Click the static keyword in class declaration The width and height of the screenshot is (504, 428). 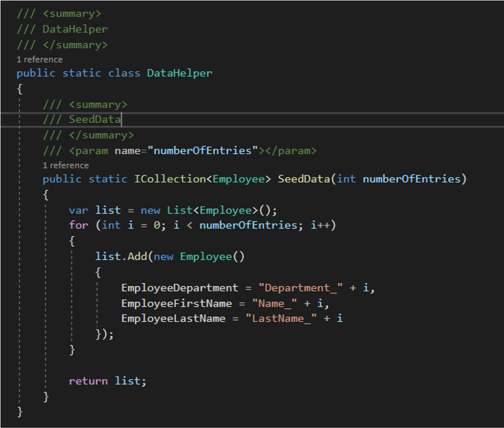click(81, 73)
